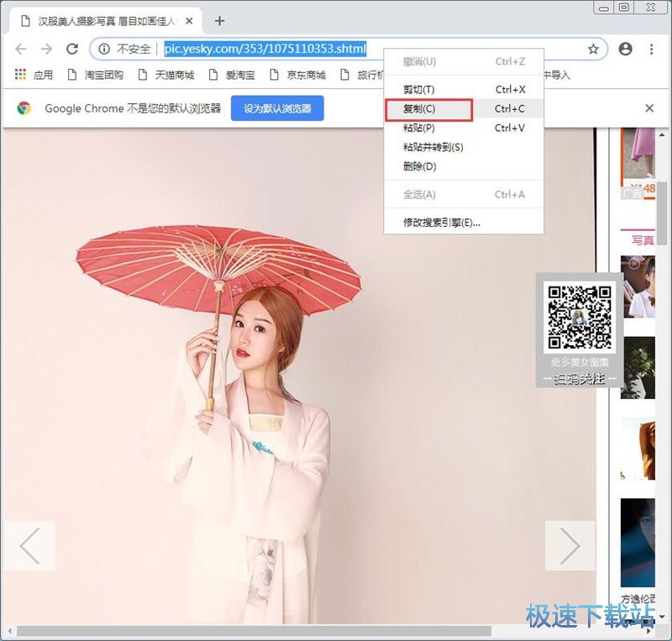
Task: Open the 应用 apps shortcut
Action: (34, 75)
